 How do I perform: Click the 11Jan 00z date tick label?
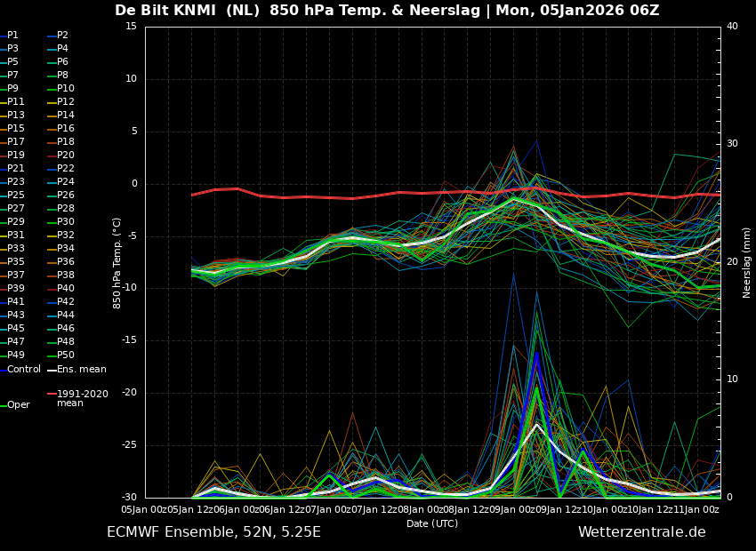[696, 509]
